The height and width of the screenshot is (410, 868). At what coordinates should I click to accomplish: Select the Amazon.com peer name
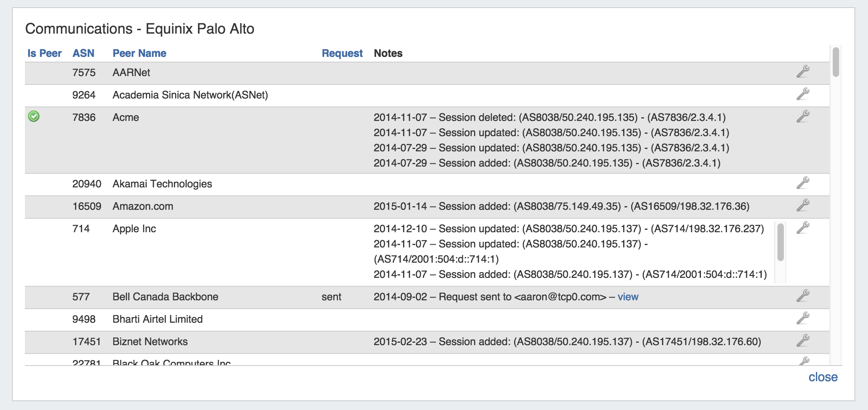pos(143,206)
